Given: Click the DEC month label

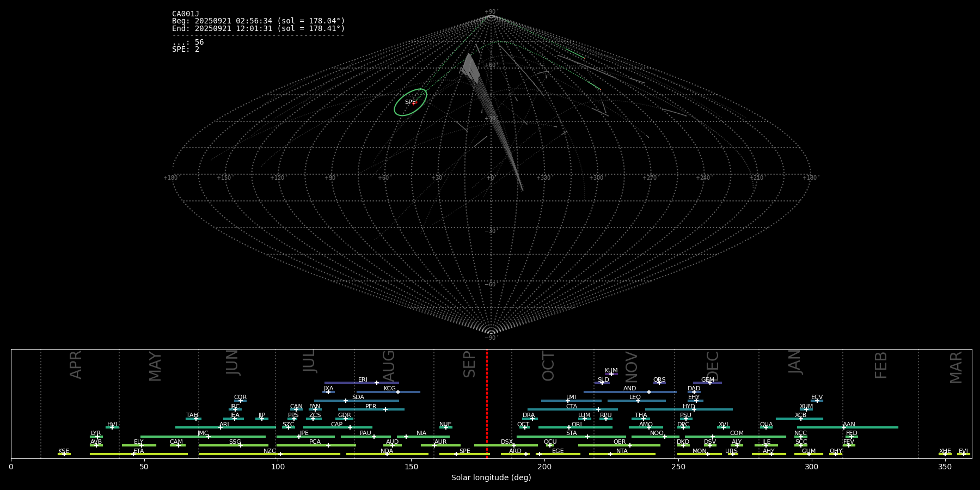Looking at the screenshot, I should [x=713, y=365].
